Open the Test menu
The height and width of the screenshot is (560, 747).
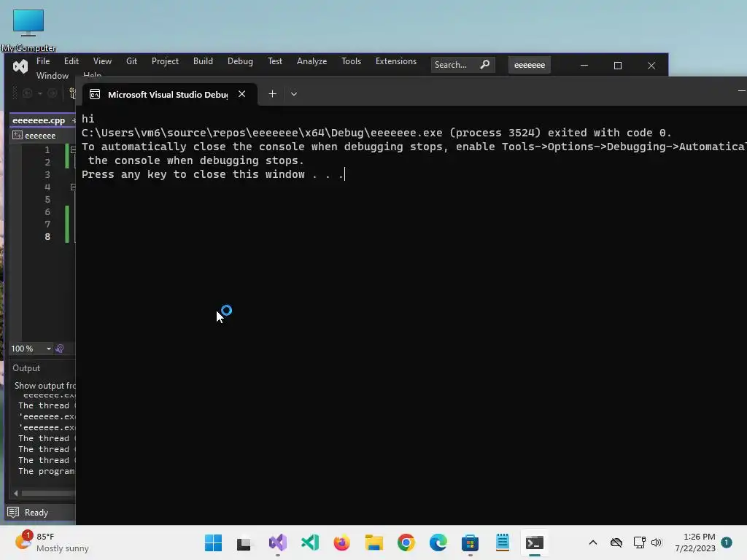point(275,61)
